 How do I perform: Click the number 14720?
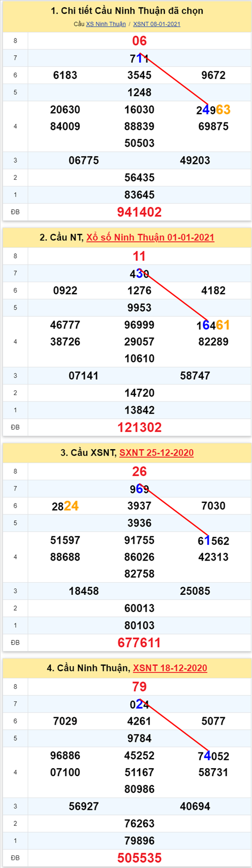tap(140, 393)
